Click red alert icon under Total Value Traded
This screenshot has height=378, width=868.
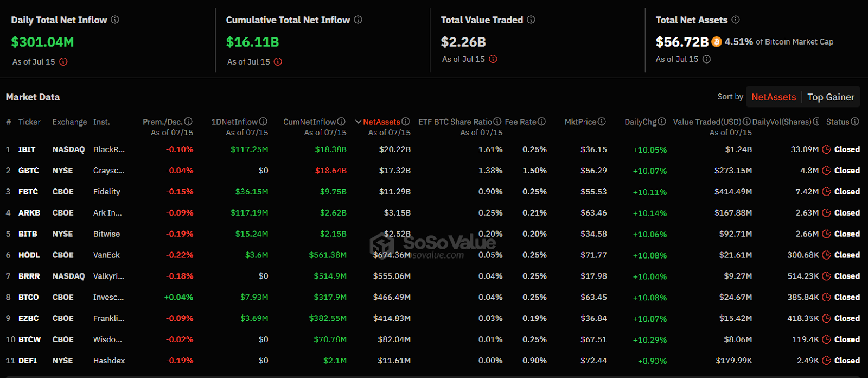pos(493,59)
